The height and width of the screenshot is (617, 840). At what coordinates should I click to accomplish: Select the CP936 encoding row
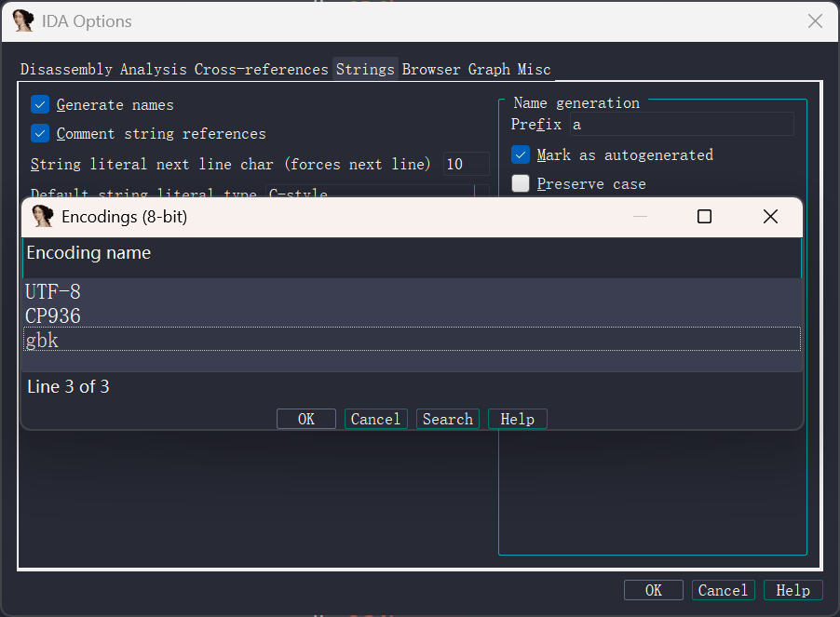(412, 315)
